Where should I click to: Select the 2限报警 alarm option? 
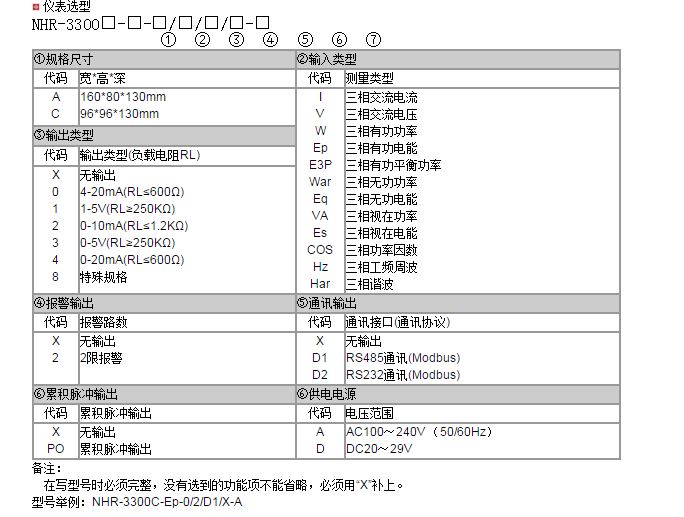coord(101,357)
